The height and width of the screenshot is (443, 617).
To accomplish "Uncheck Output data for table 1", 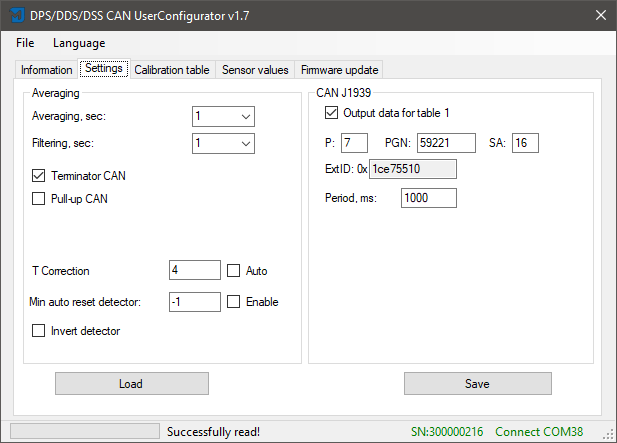I will tap(332, 113).
